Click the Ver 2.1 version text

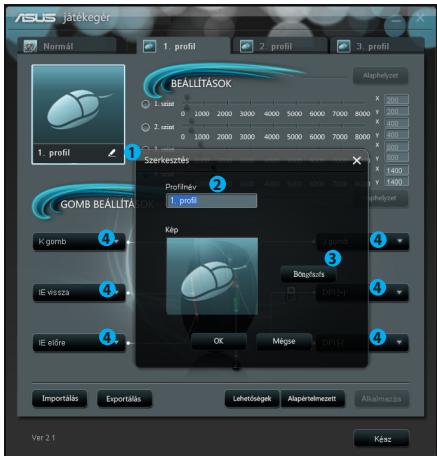click(43, 437)
